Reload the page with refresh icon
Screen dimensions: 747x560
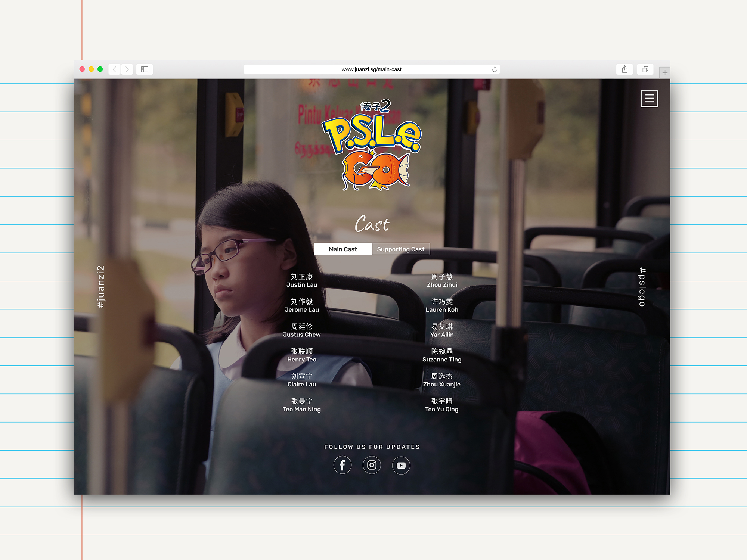495,69
